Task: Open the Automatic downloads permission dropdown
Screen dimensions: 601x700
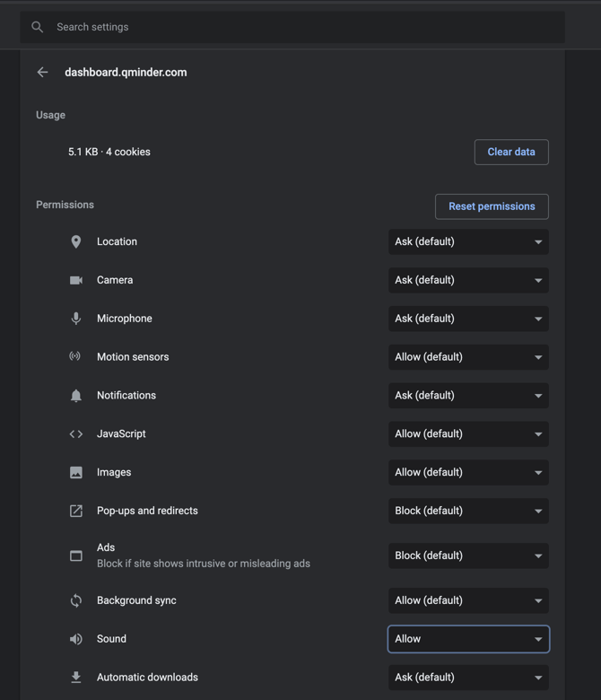Action: [x=468, y=678]
